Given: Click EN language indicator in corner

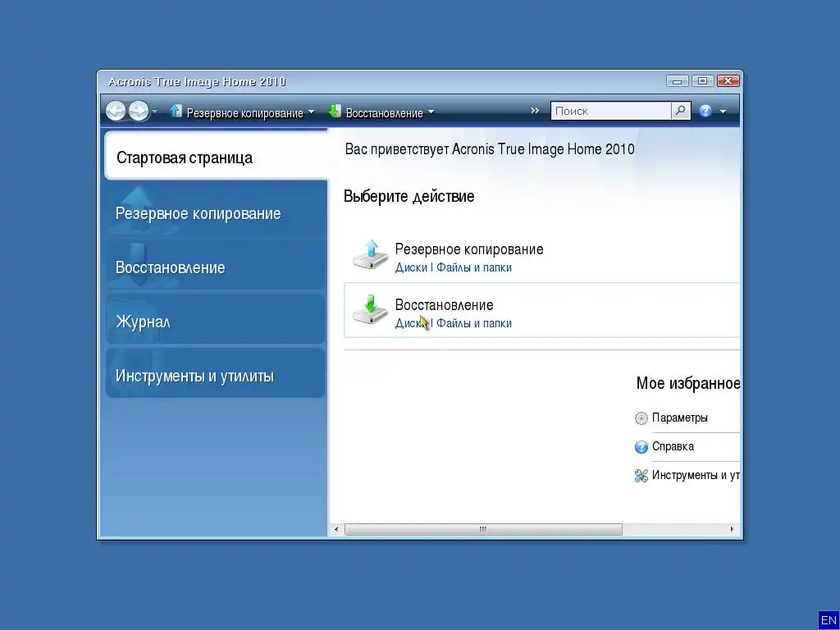Looking at the screenshot, I should pyautogui.click(x=829, y=620).
